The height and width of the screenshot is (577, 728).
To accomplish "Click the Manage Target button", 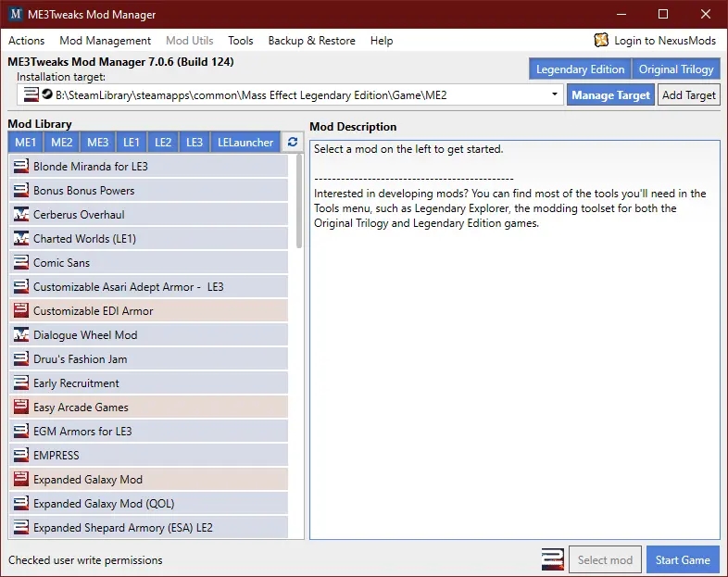I will (610, 95).
